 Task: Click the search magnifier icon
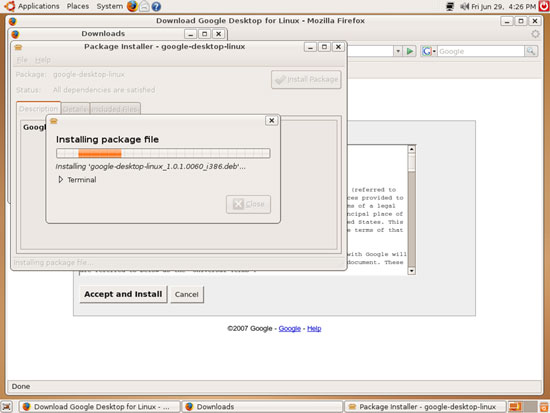coord(531,51)
